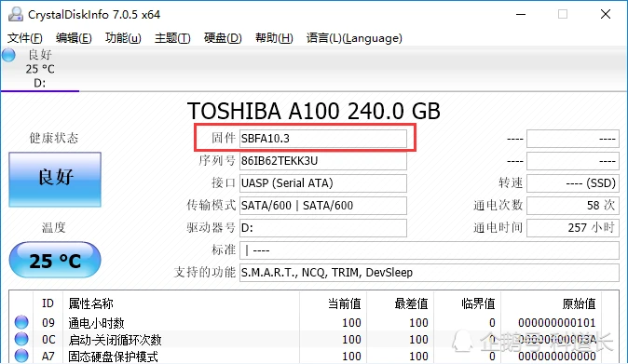Screen dimensions: 628x364
Task: Open the 硬盘(D) menu
Action: click(223, 38)
